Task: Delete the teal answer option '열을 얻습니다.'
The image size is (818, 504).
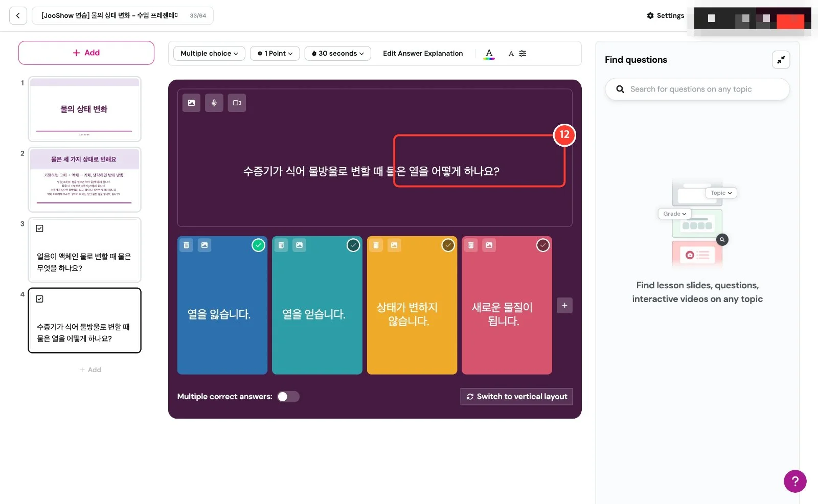Action: (x=281, y=245)
